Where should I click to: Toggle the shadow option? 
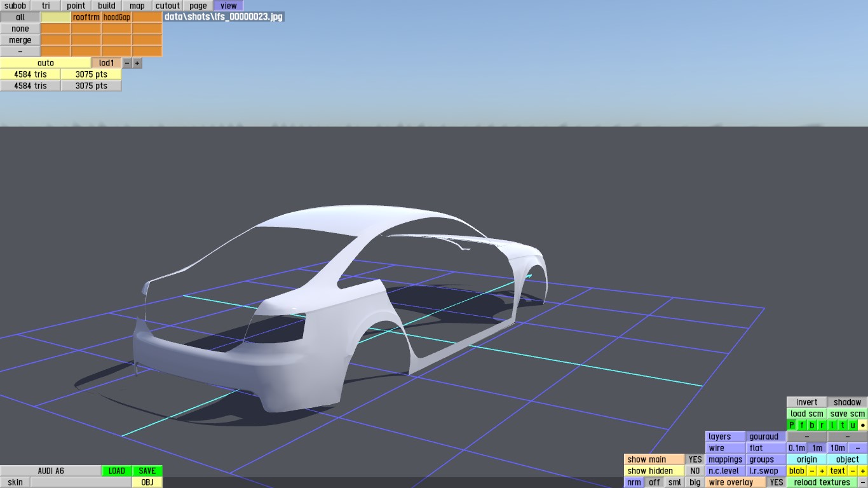coord(848,402)
